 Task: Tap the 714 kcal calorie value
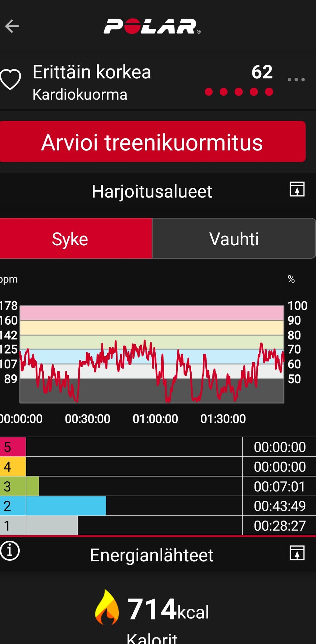coord(168,609)
